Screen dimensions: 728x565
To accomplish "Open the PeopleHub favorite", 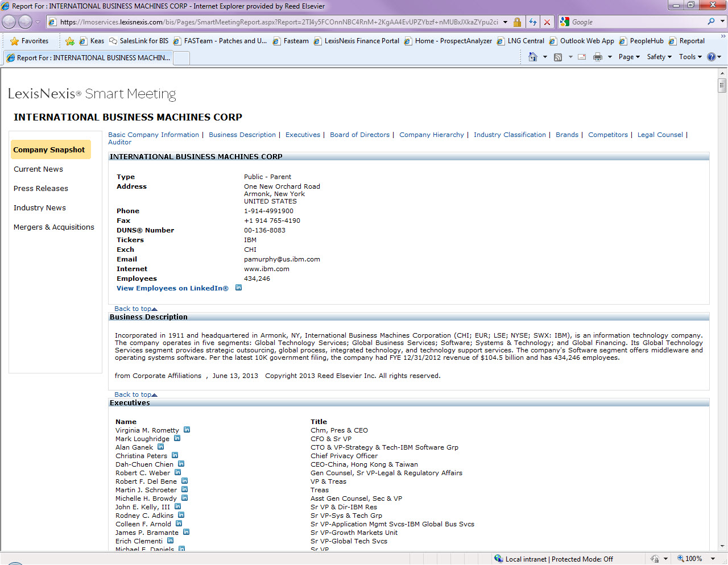I will click(641, 41).
